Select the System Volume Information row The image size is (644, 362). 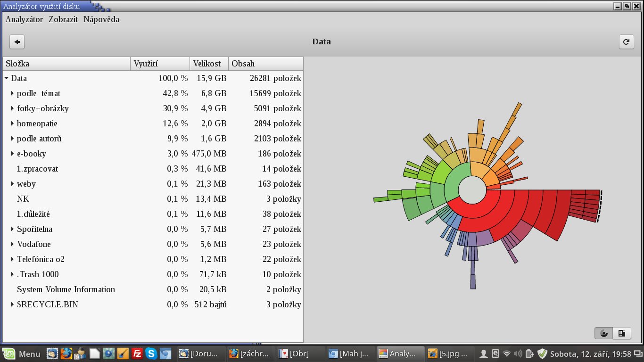66,289
